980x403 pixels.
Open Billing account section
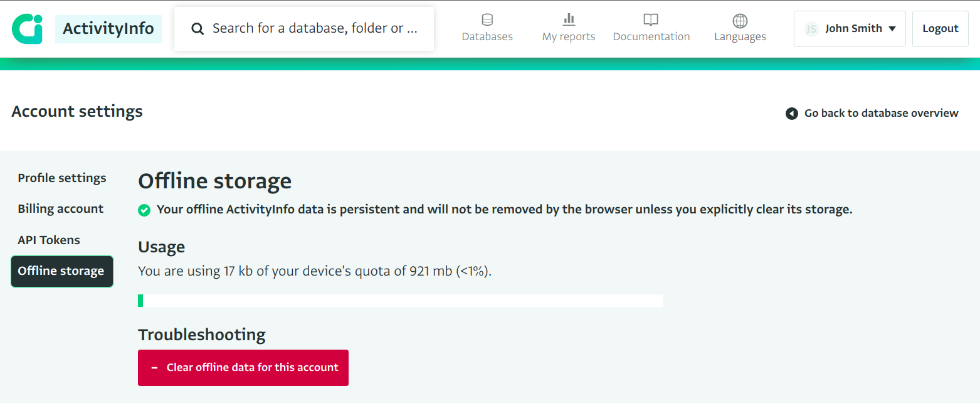[x=61, y=209]
